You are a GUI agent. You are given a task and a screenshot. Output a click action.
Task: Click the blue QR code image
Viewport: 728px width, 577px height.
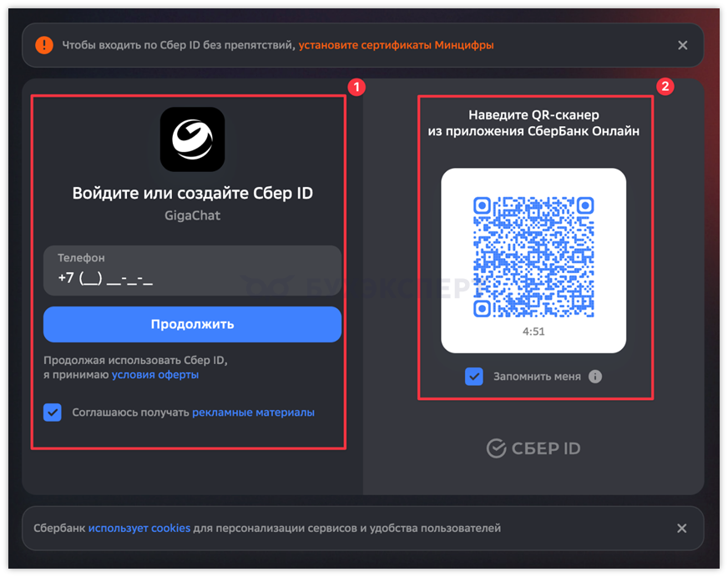point(533,256)
